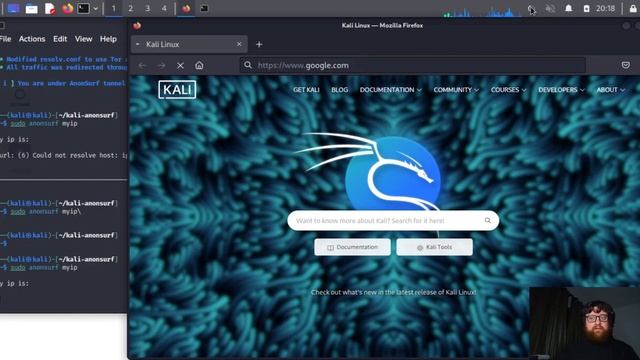Expand the terminal launcher dropdown arrow

[x=96, y=9]
